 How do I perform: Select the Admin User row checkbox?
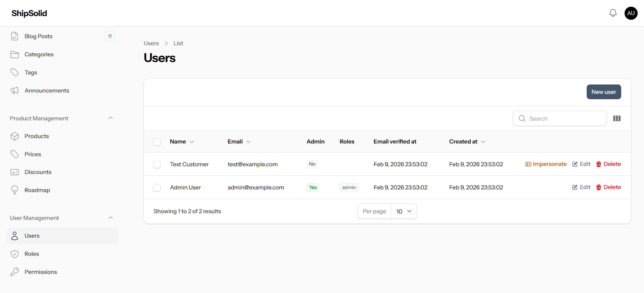click(x=157, y=188)
